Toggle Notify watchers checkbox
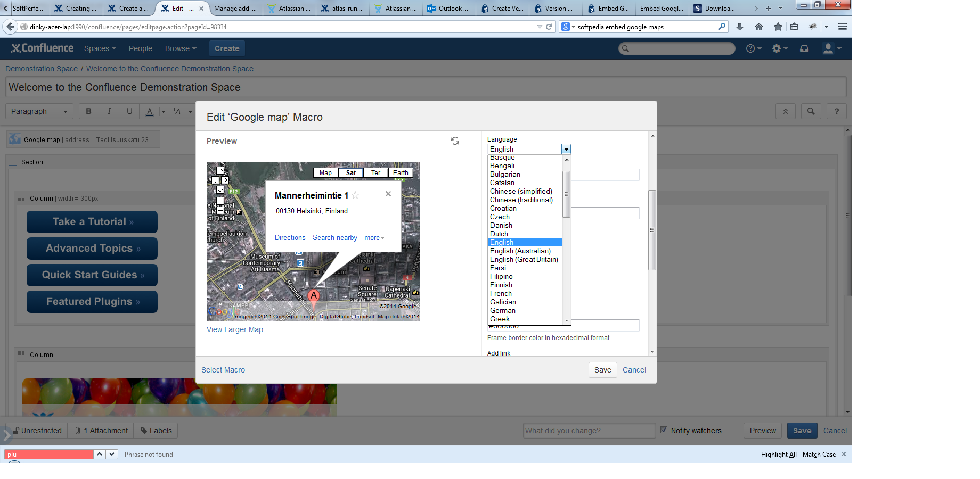Image resolution: width=980 pixels, height=479 pixels. (x=664, y=430)
